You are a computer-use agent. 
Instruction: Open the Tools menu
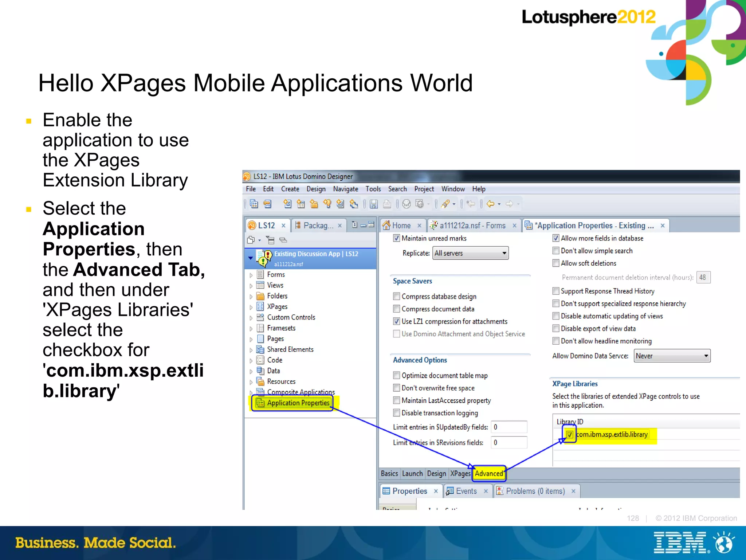[x=373, y=189]
